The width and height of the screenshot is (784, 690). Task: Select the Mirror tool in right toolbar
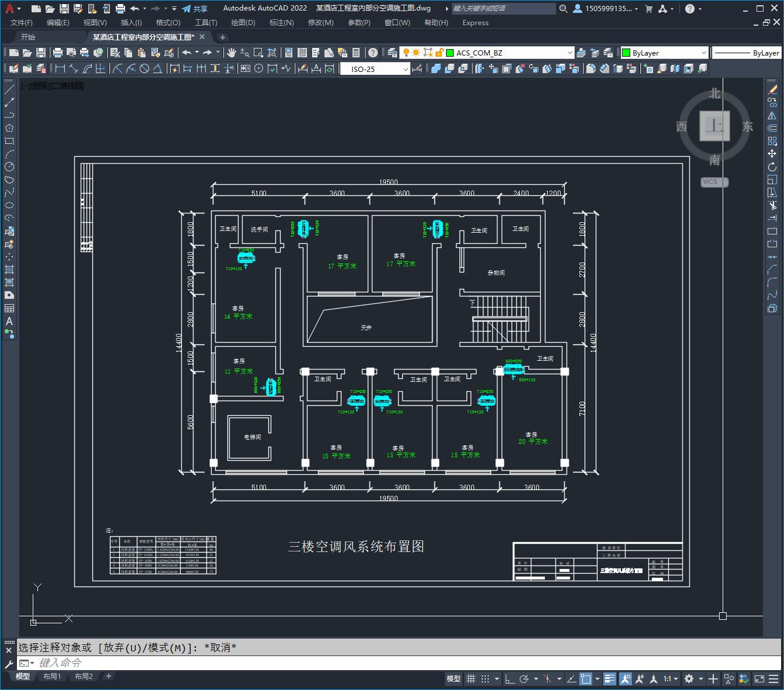point(772,115)
